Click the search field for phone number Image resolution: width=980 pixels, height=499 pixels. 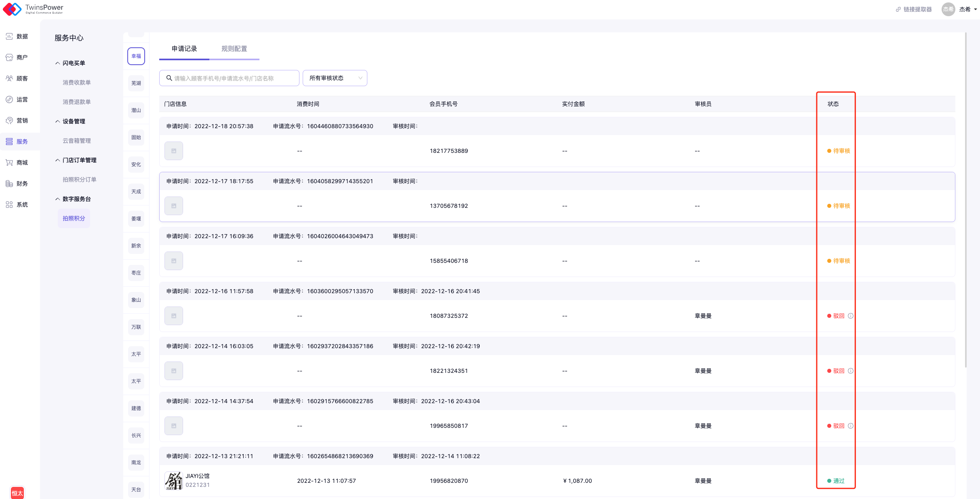pyautogui.click(x=229, y=78)
